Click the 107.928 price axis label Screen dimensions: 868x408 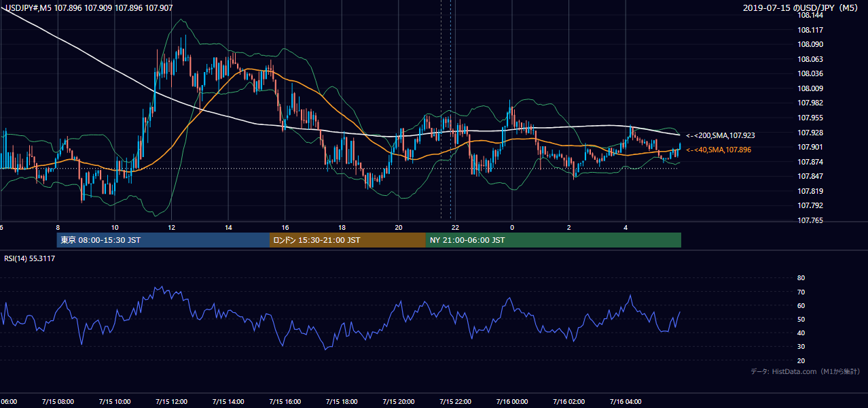coord(810,133)
